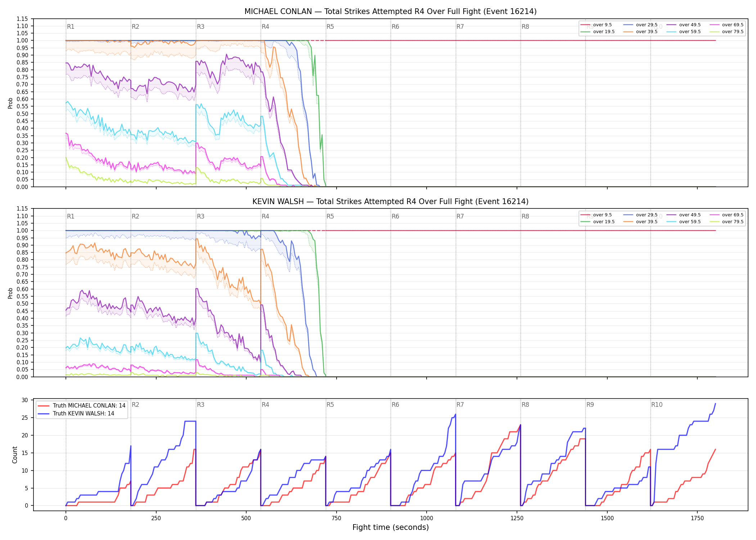
Task: Click the 1000 tick label on x-axis
Action: point(427,518)
